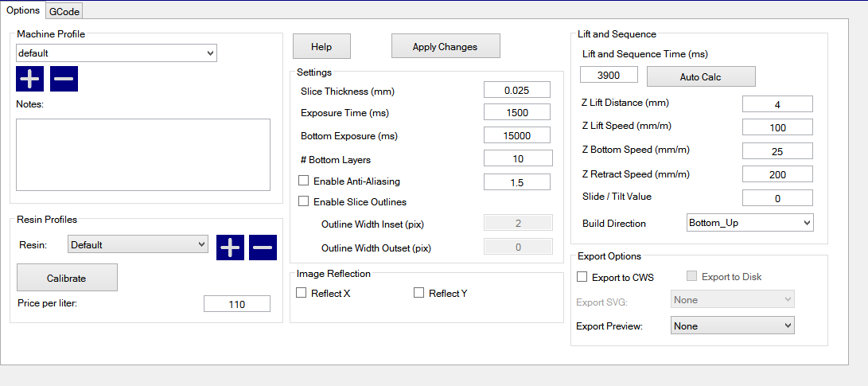Image resolution: width=868 pixels, height=386 pixels.
Task: Check the Reflect X option
Action: pos(302,293)
